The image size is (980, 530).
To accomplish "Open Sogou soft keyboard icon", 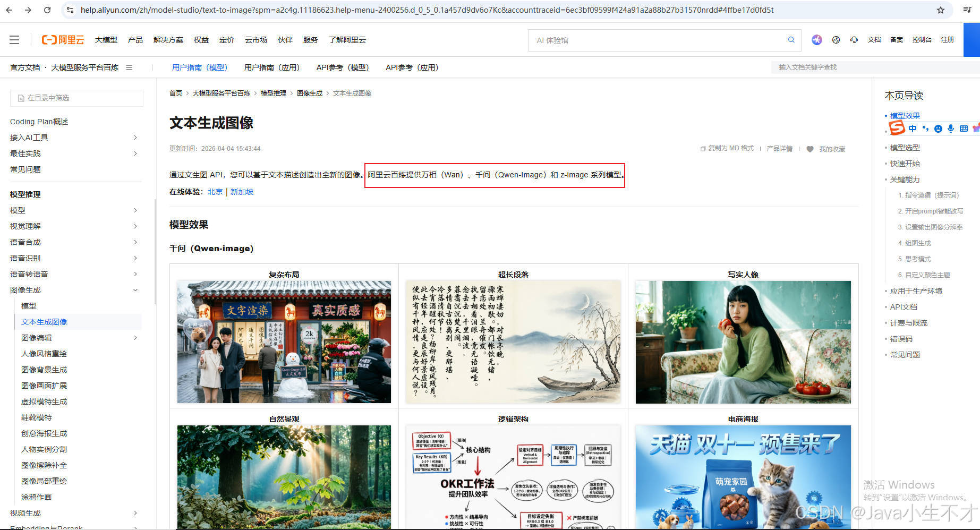I will (x=964, y=129).
